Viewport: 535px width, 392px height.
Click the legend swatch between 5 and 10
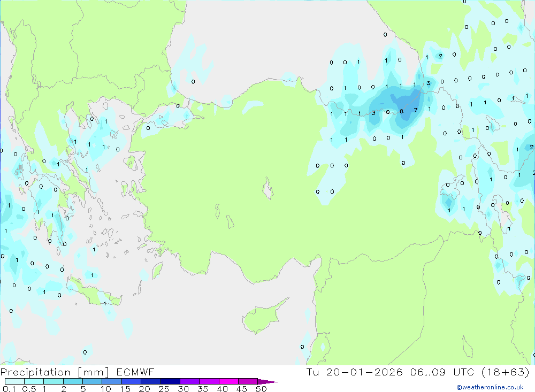92,381
